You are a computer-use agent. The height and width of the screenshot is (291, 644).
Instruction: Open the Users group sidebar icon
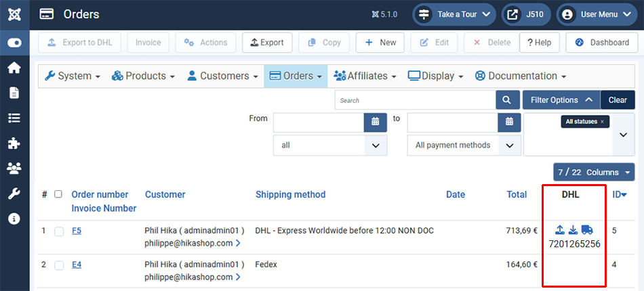click(14, 169)
